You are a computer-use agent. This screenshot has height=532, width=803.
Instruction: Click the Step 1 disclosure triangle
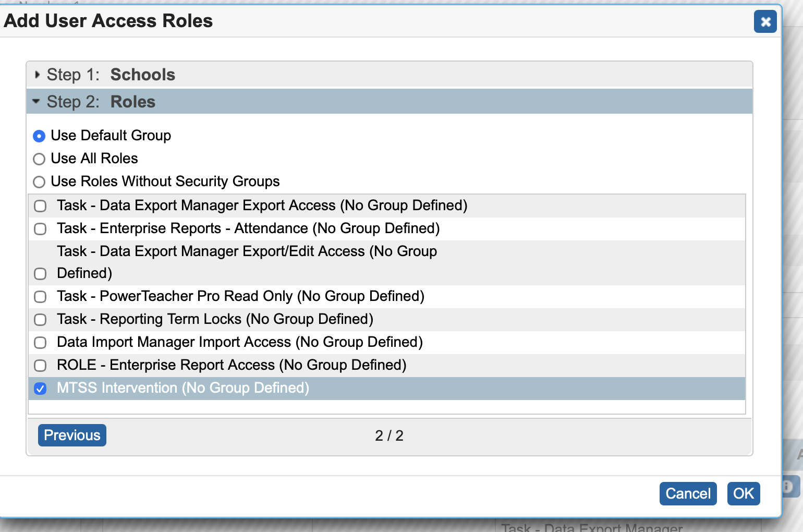(38, 75)
